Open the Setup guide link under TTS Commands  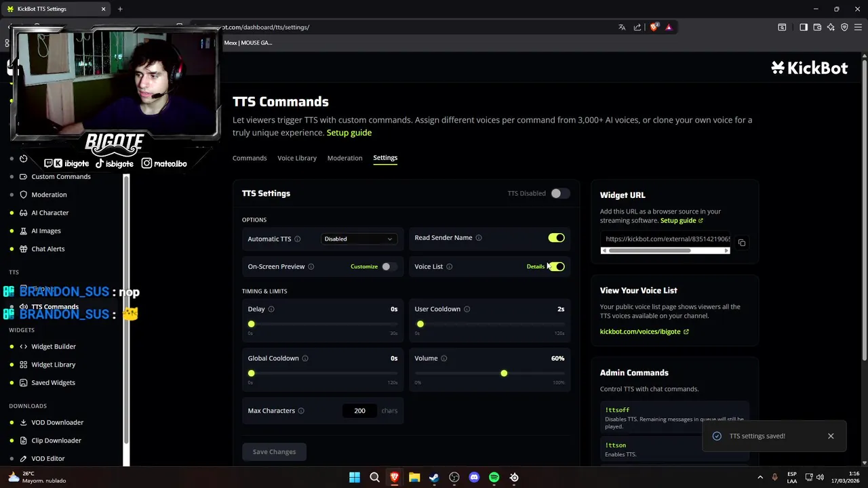[x=349, y=133]
